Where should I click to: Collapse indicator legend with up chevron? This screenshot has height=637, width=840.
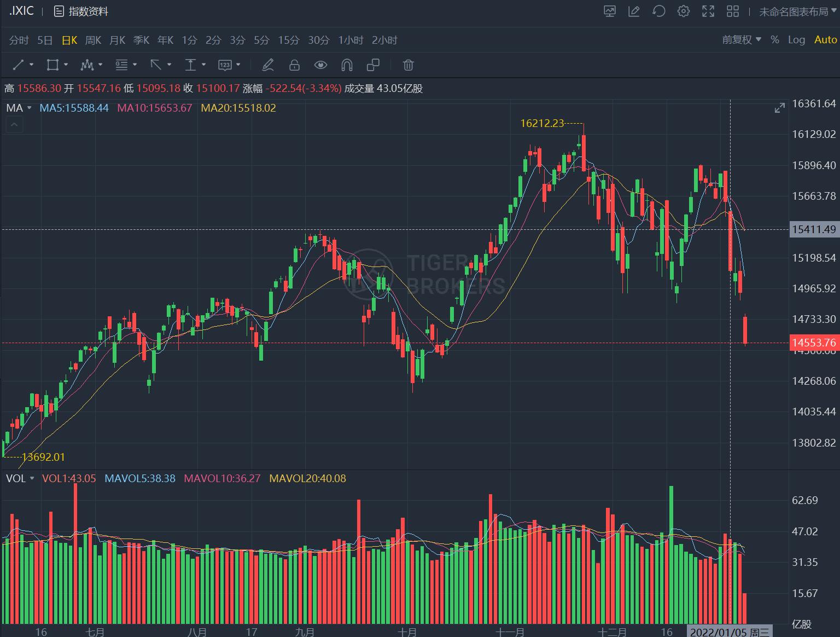(14, 125)
